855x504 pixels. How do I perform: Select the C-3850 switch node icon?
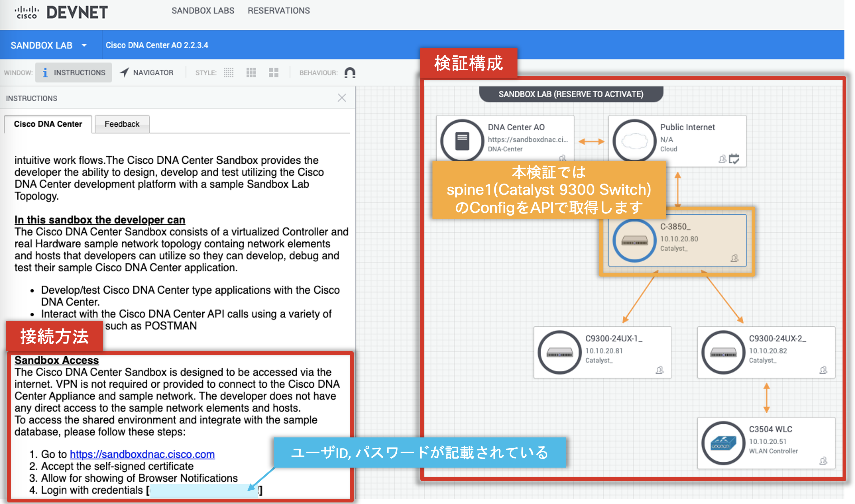point(634,240)
